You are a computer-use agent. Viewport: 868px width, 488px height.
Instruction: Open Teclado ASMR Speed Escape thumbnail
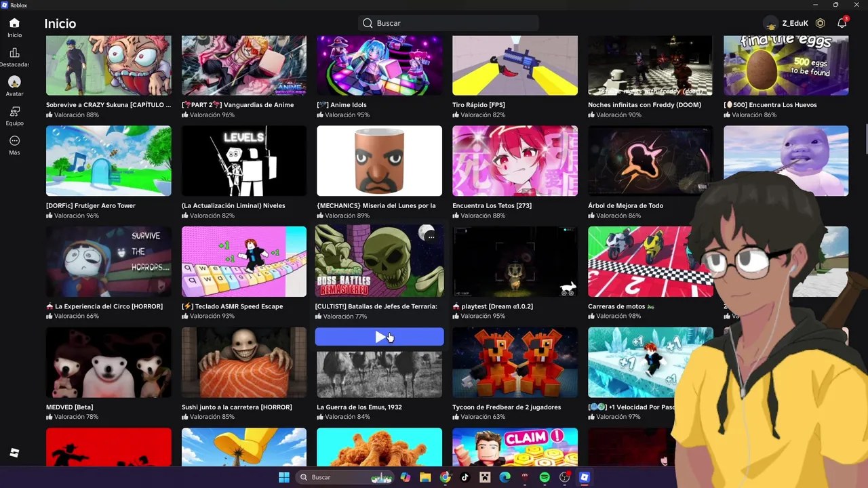pos(244,262)
